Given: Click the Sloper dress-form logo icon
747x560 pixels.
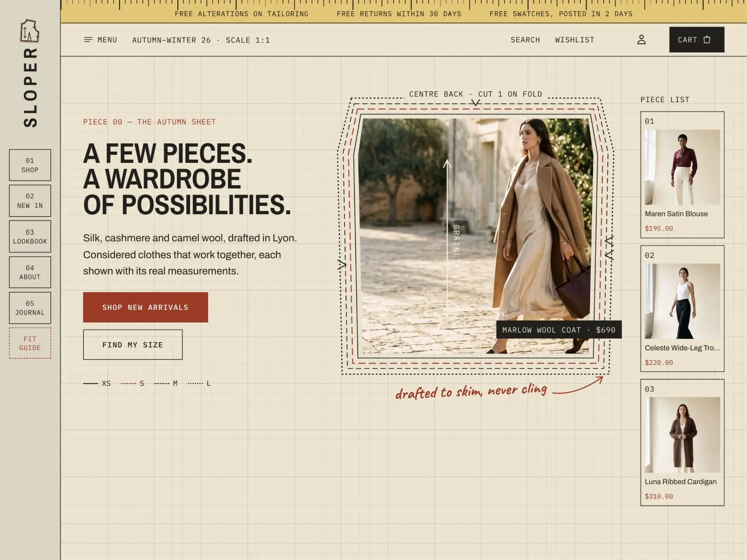Looking at the screenshot, I should click(29, 30).
